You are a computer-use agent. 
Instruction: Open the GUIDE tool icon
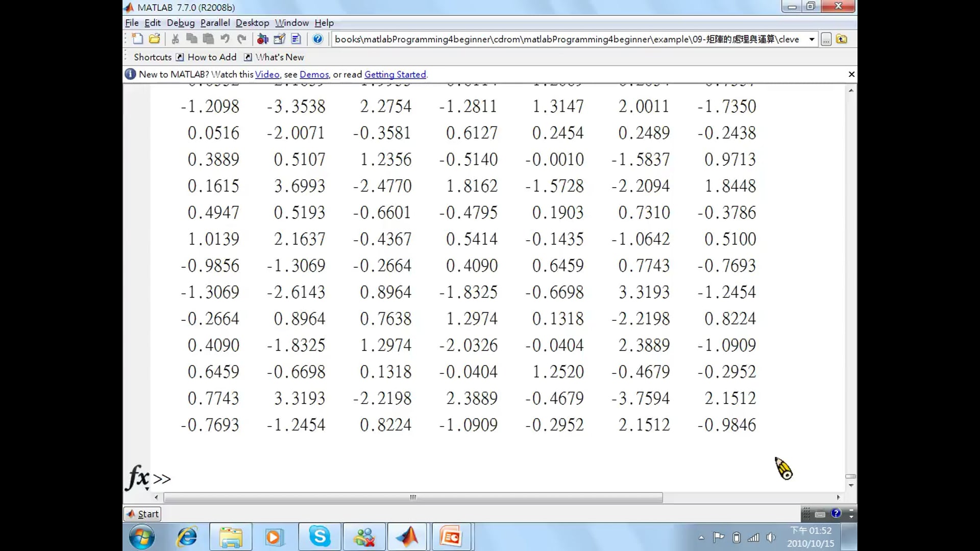(x=279, y=39)
